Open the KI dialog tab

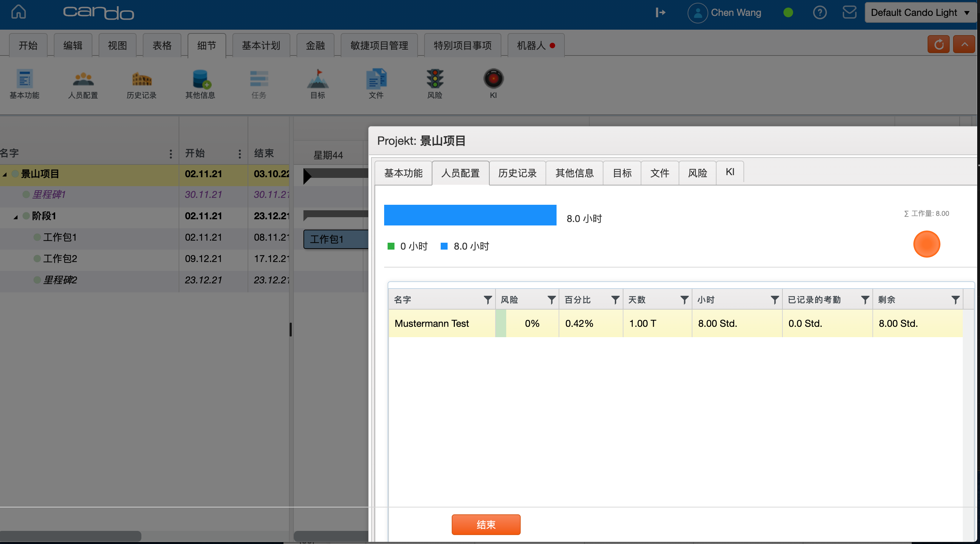pos(730,172)
